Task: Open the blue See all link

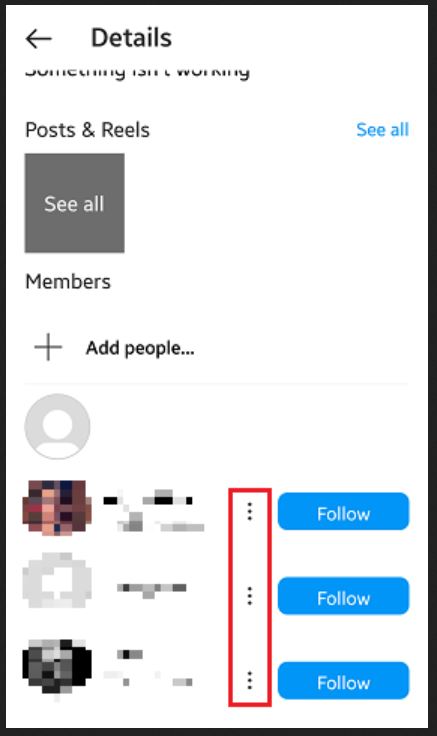Action: [x=383, y=130]
